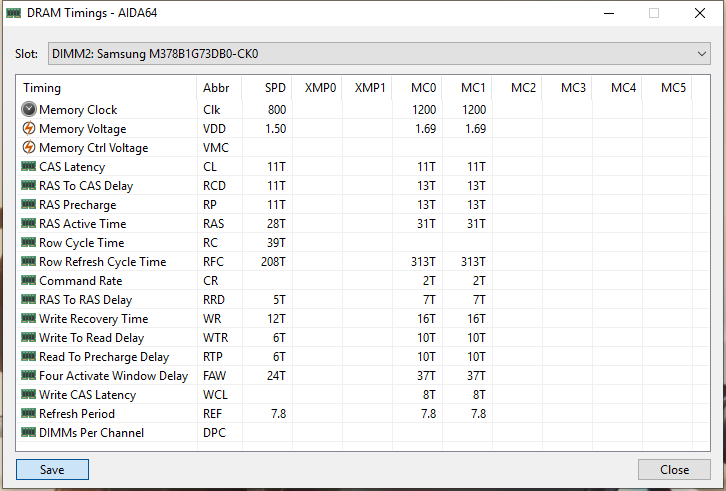Click the VMC abbreviation cell
Viewport: 726px width, 491px height.
pos(216,148)
